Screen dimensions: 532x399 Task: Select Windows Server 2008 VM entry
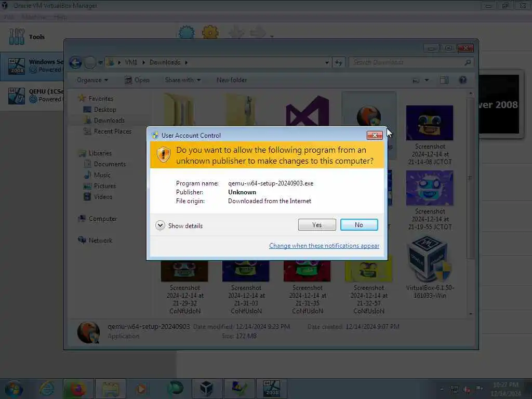(x=32, y=66)
